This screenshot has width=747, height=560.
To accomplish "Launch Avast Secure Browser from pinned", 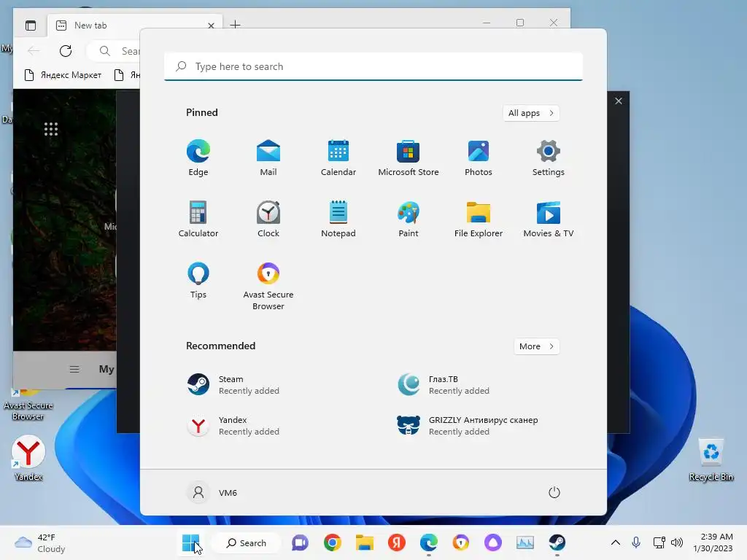I will click(268, 286).
